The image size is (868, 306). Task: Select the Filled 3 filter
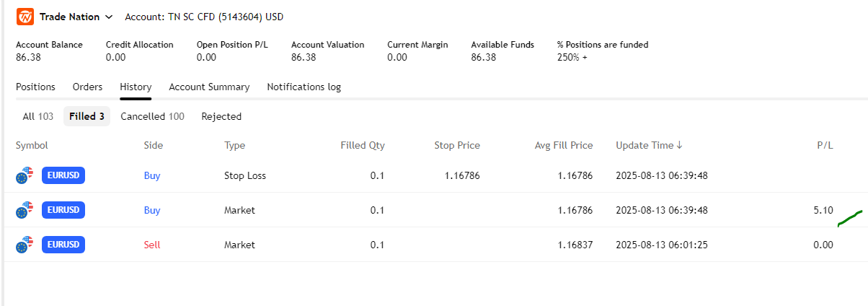click(x=87, y=116)
